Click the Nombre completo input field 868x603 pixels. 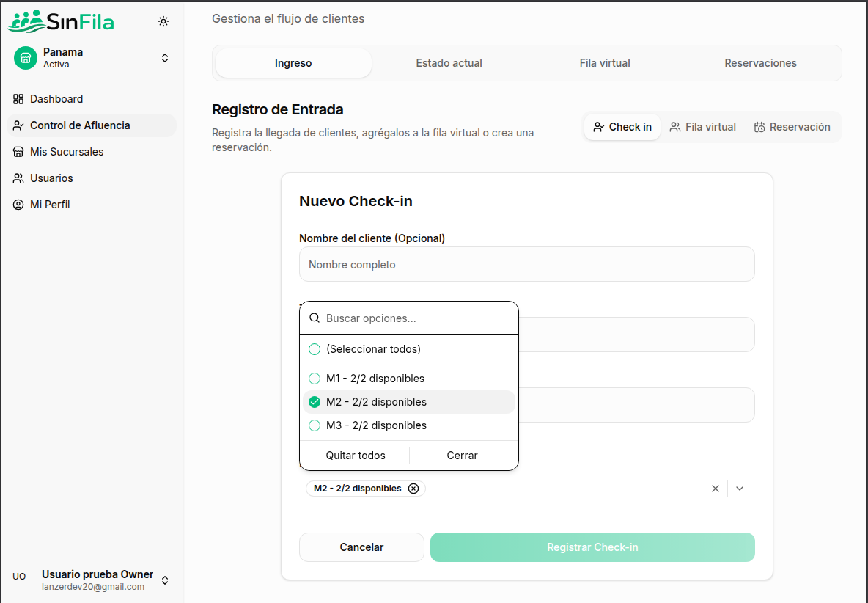click(x=526, y=265)
